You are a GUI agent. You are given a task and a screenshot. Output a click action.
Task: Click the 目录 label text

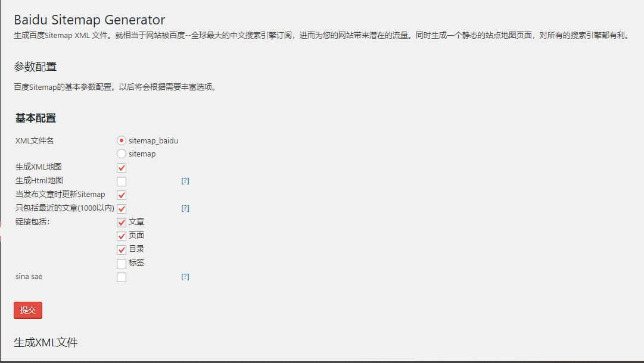136,249
